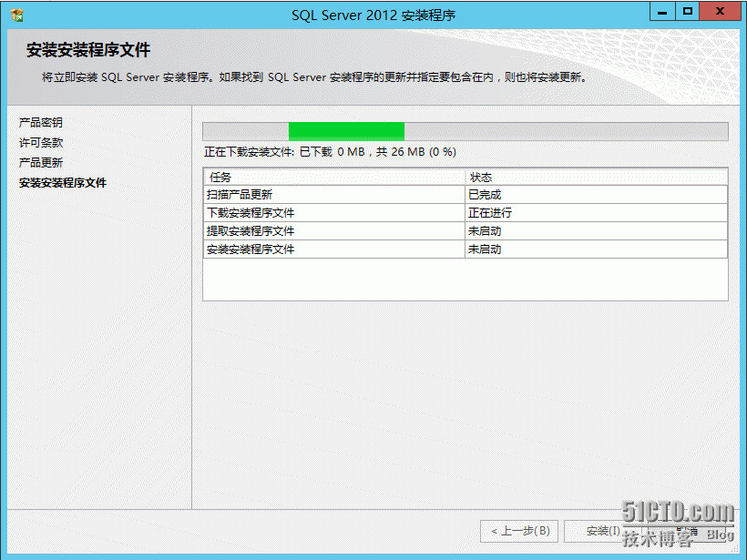
Task: Select the 安装安装程序文件 row in the task table
Action: pyautogui.click(x=466, y=249)
